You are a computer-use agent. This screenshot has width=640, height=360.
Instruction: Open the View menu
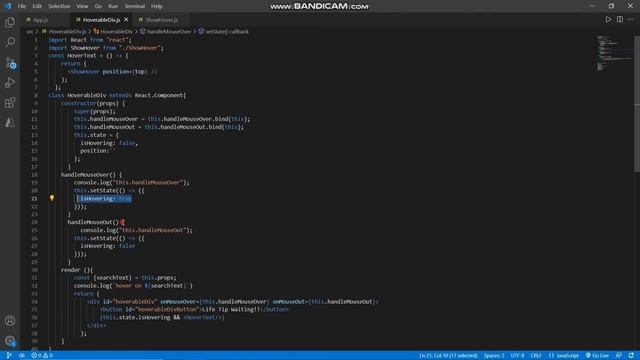pyautogui.click(x=82, y=6)
